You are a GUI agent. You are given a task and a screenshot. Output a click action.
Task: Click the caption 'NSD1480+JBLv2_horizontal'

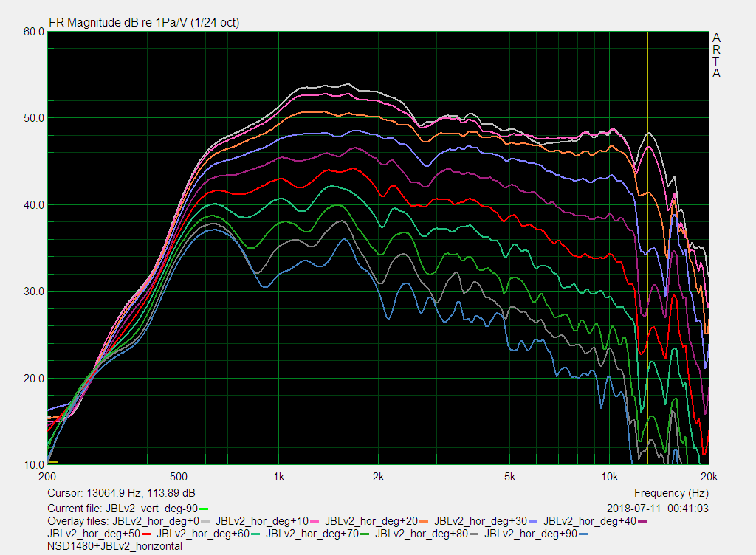tap(114, 546)
